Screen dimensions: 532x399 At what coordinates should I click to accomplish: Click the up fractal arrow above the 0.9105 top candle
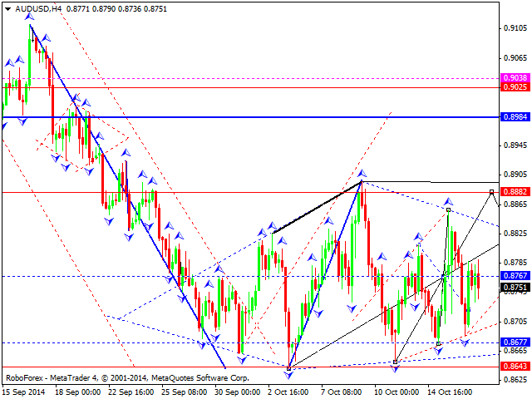30,16
